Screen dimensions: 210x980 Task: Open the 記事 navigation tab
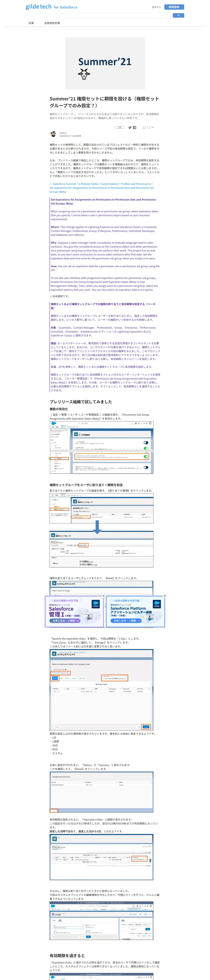tap(31, 23)
